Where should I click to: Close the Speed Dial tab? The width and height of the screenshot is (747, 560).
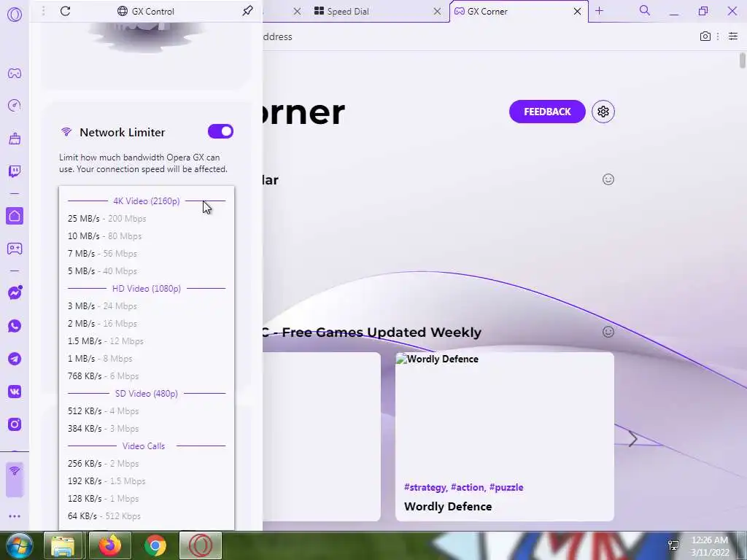tap(437, 12)
